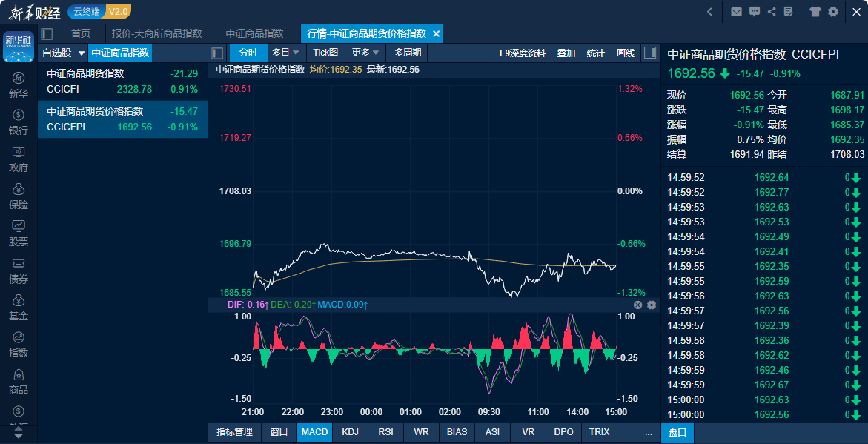Switch to the 中证商品指数 page tab
868x444 pixels.
255,34
